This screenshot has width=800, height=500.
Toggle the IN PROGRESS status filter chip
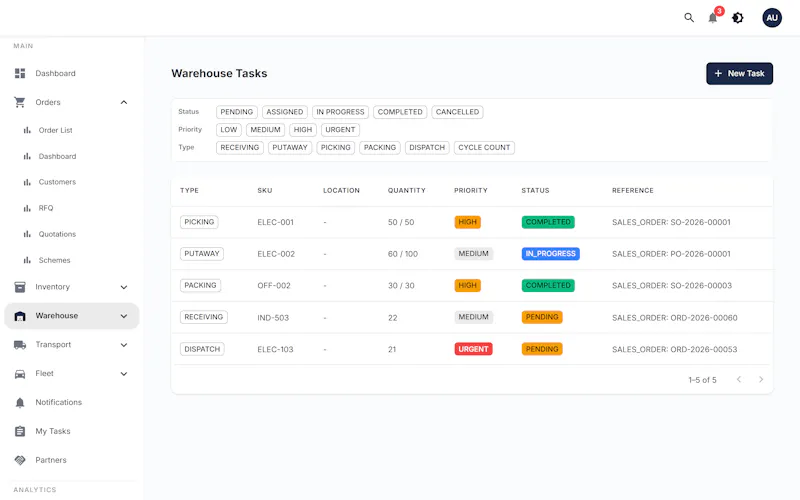(x=340, y=112)
